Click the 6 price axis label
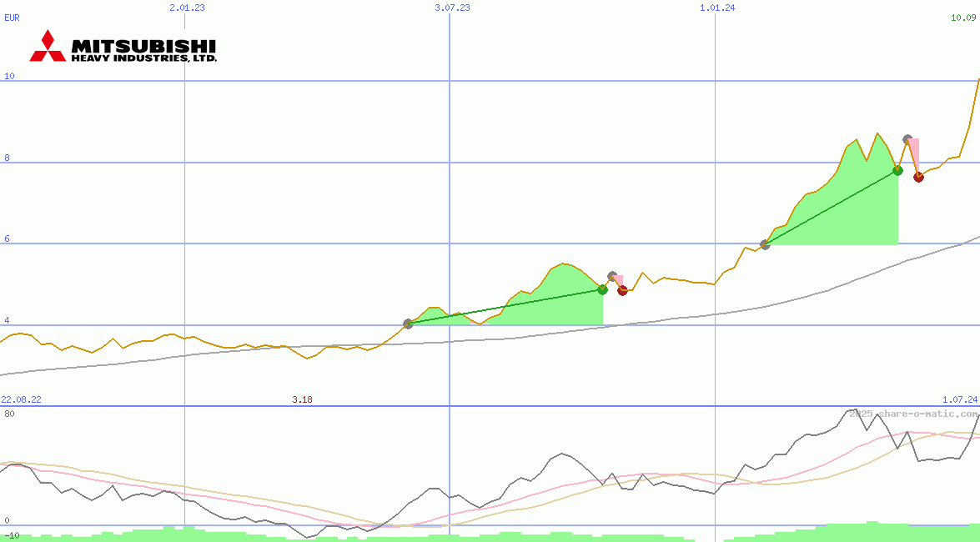 tap(7, 239)
